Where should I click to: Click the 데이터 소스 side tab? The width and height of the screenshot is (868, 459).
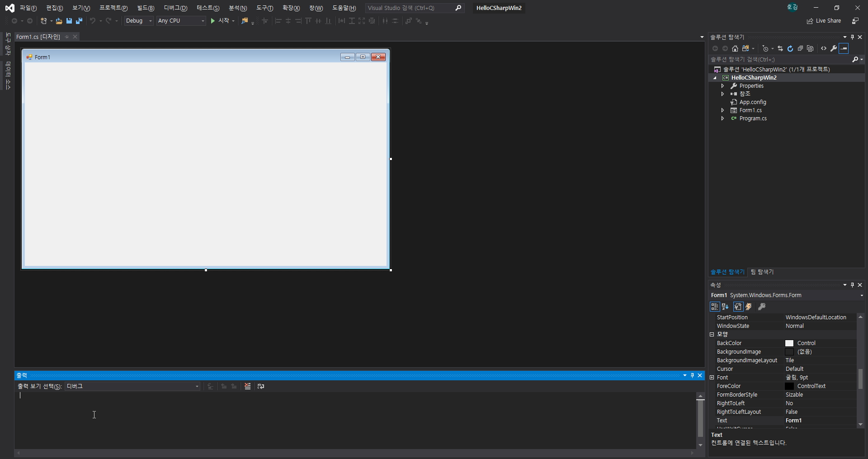tap(8, 75)
